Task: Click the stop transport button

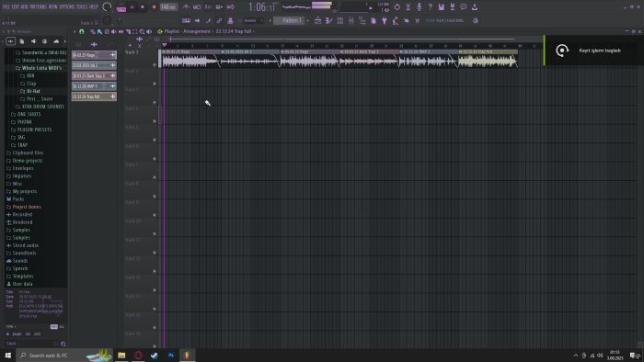Action: pyautogui.click(x=143, y=7)
